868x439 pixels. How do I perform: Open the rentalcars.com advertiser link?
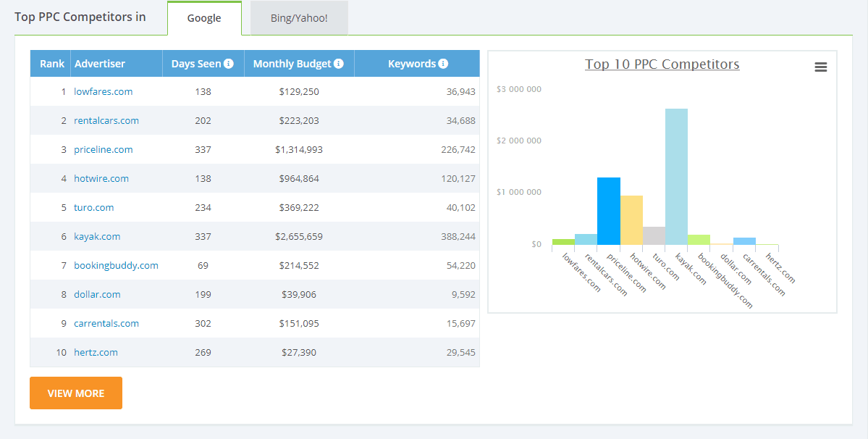[106, 120]
